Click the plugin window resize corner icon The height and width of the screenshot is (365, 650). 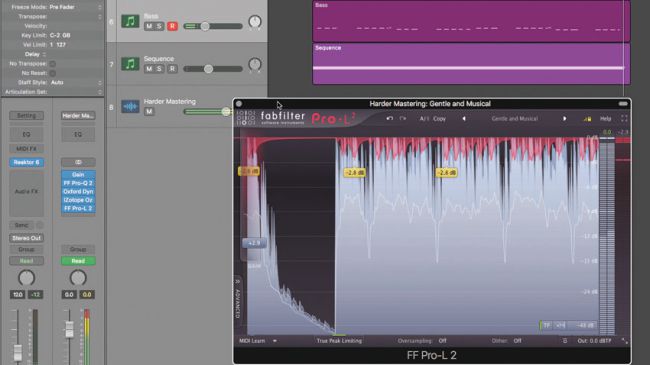tap(624, 341)
